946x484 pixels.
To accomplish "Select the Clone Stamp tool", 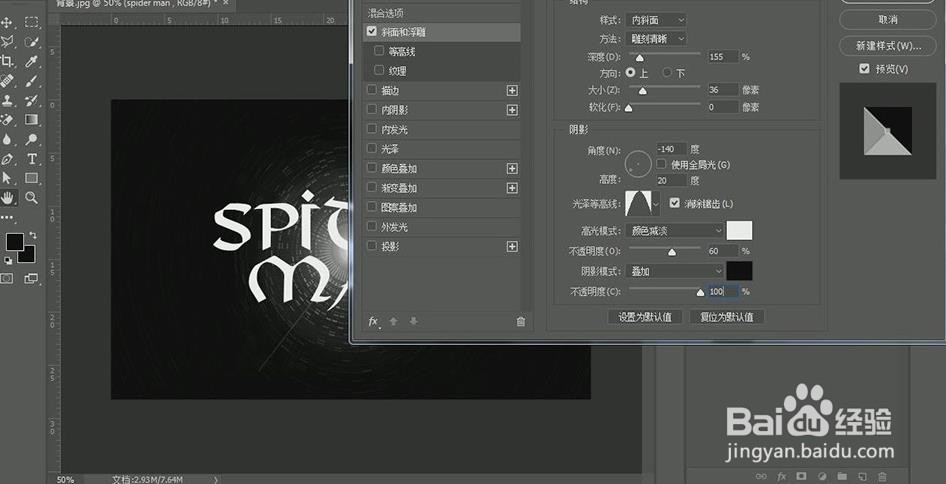I will click(x=7, y=100).
